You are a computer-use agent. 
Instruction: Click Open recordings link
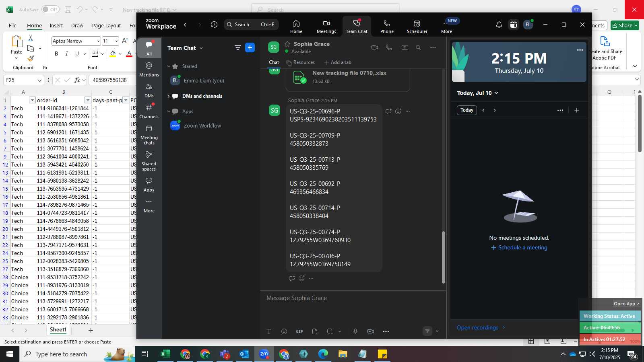[481, 327]
